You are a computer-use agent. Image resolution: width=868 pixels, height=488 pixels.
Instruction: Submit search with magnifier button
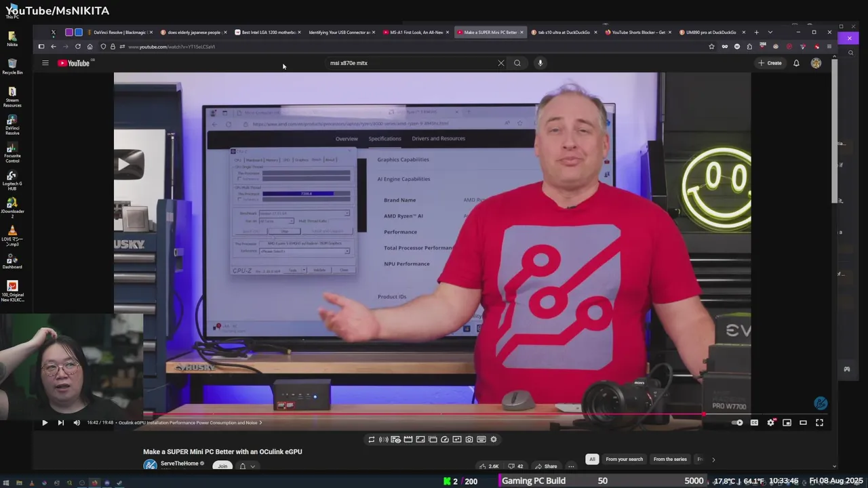pos(517,63)
